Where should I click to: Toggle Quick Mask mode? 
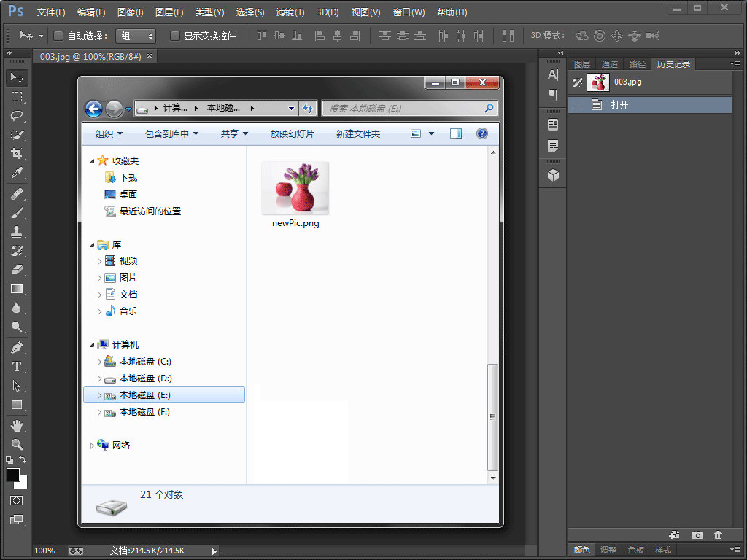(17, 500)
